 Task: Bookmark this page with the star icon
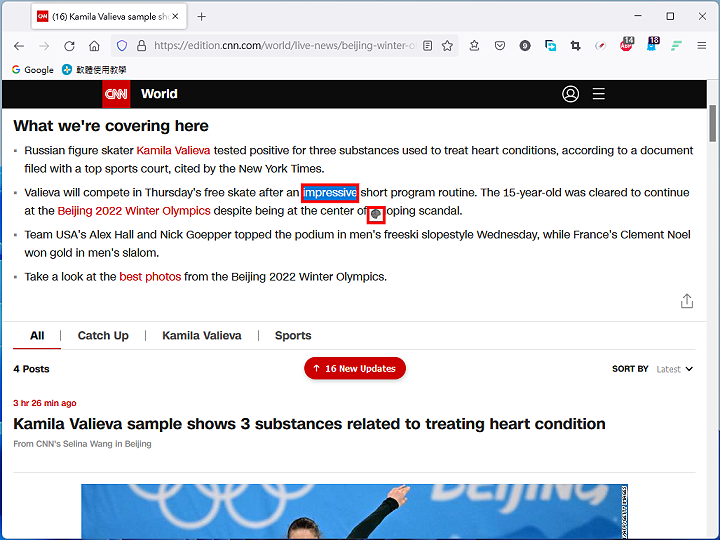point(447,45)
